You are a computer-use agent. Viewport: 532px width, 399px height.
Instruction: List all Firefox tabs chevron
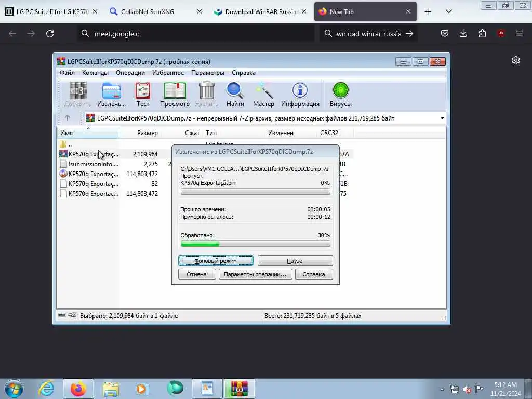pyautogui.click(x=448, y=11)
